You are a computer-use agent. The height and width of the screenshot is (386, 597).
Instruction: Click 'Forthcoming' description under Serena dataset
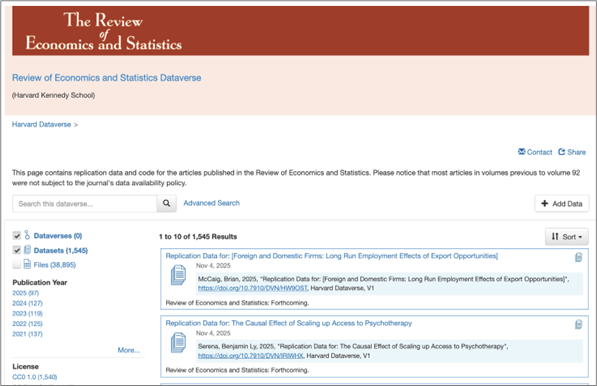click(x=237, y=370)
